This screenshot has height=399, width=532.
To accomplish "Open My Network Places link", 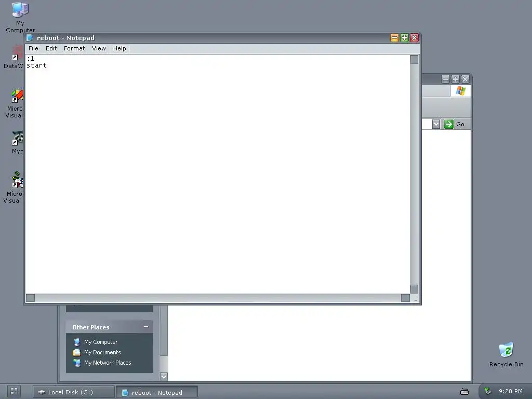I will [107, 363].
